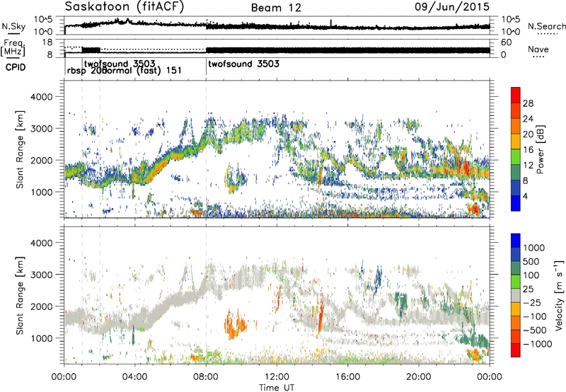Screen dimensions: 566x392
Task: Click the 'Power [dB]' color bar title
Action: tap(540, 149)
